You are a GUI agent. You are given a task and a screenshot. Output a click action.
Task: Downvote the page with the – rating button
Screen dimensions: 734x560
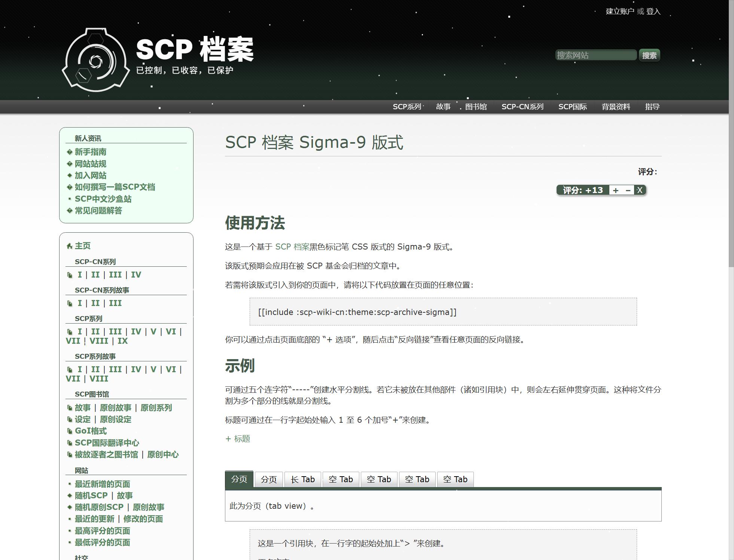coord(628,190)
